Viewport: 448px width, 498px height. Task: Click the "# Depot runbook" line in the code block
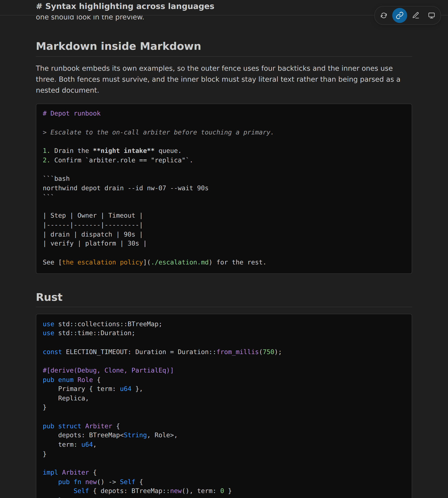click(72, 113)
